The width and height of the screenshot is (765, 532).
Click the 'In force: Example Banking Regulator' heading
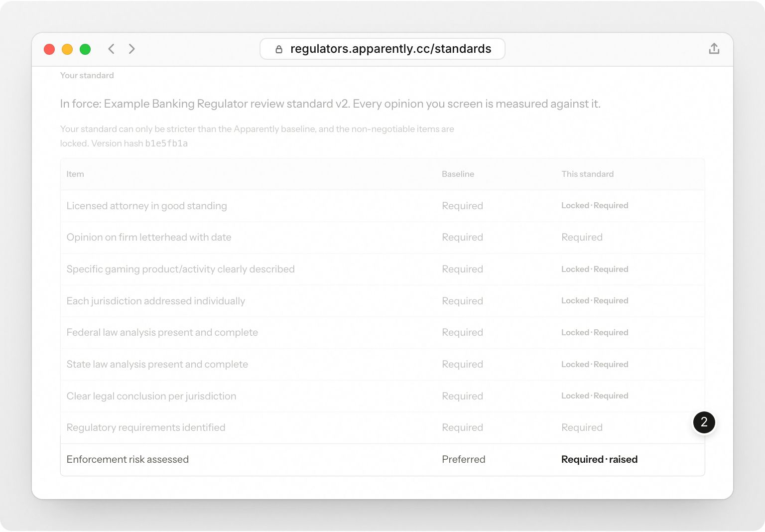click(330, 104)
